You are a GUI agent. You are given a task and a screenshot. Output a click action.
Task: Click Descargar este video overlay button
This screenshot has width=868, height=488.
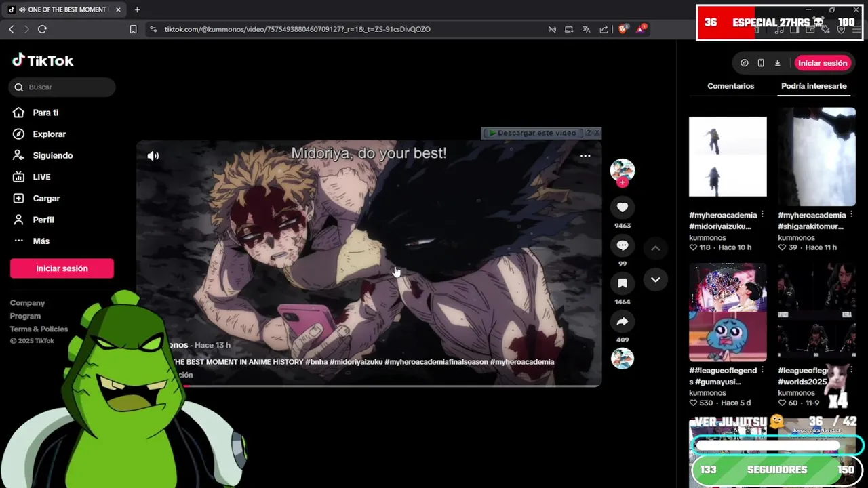pos(532,133)
